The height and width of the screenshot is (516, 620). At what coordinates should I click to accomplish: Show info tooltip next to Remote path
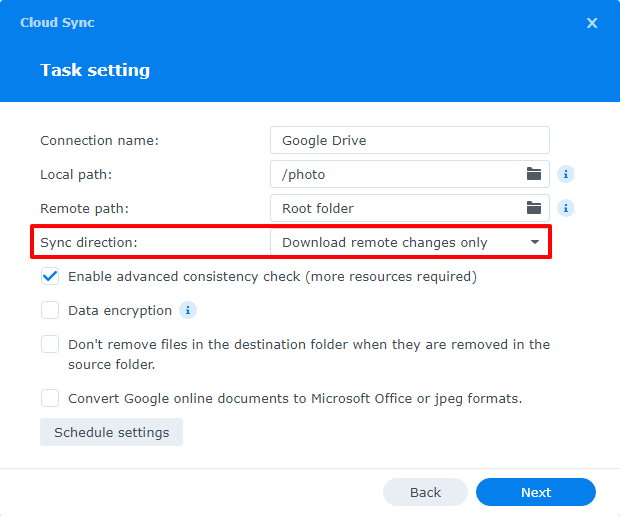pyautogui.click(x=565, y=208)
